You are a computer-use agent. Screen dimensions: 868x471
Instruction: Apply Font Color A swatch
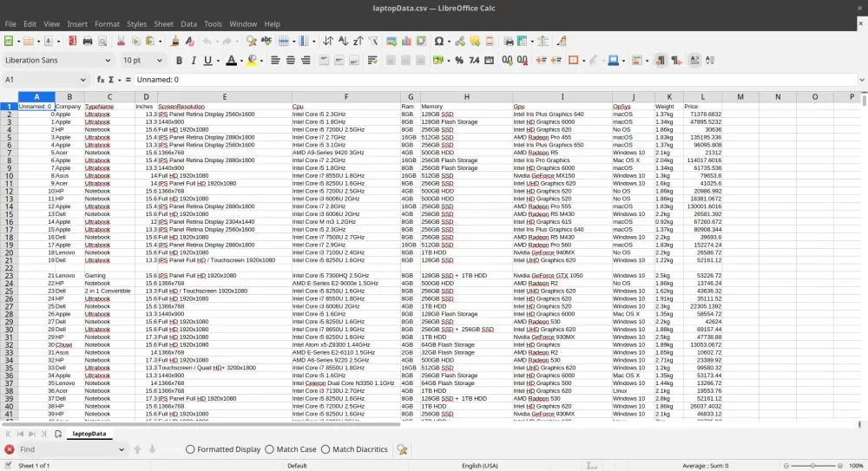tap(232, 61)
